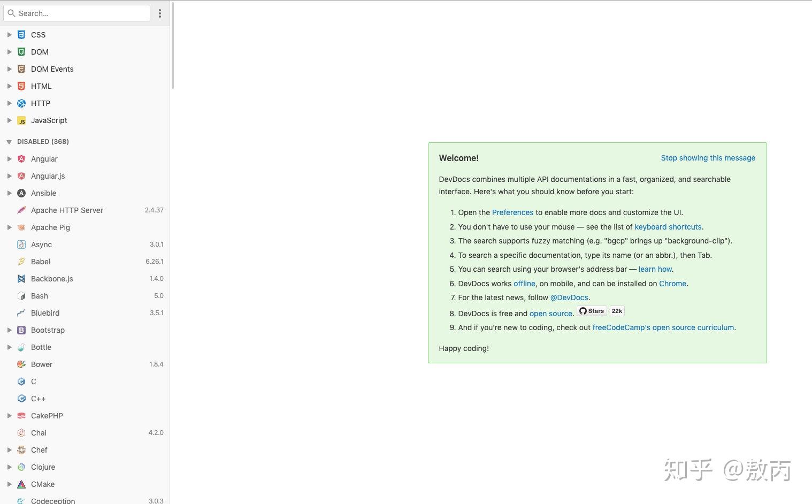Click the HTTP globe icon
The height and width of the screenshot is (504, 812).
pos(21,103)
